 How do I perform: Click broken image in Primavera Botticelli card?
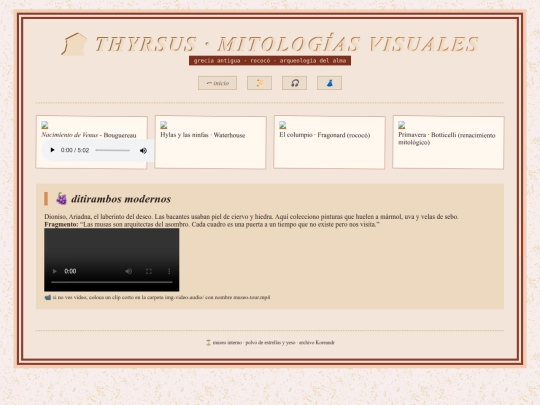click(x=402, y=125)
